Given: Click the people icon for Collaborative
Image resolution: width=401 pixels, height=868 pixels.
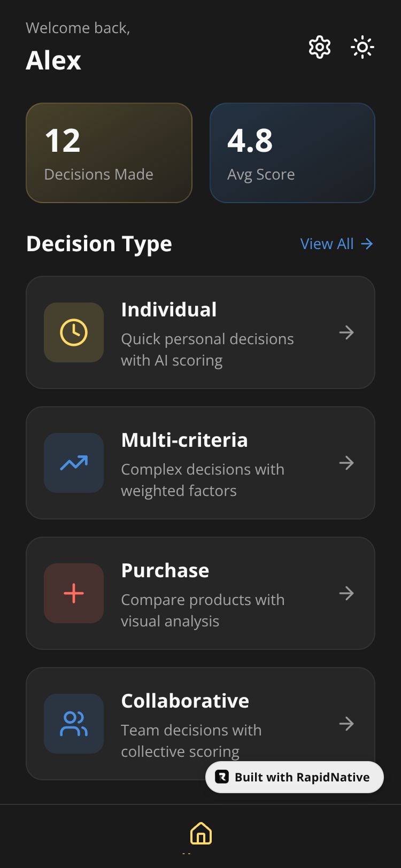Looking at the screenshot, I should [x=74, y=724].
